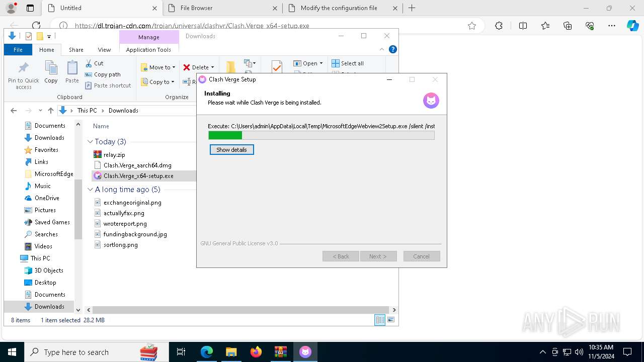This screenshot has height=362, width=644.
Task: Switch to the File Browser browser tab
Action: pyautogui.click(x=223, y=8)
